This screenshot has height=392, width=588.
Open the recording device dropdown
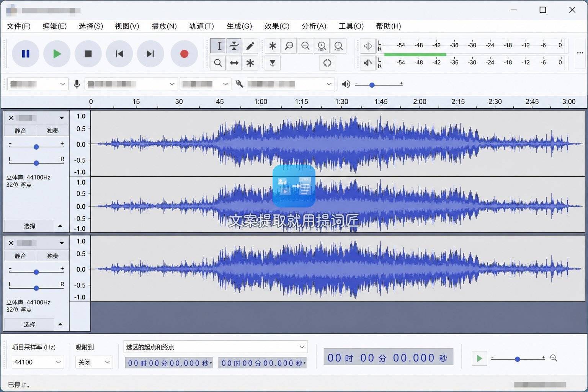(x=131, y=84)
